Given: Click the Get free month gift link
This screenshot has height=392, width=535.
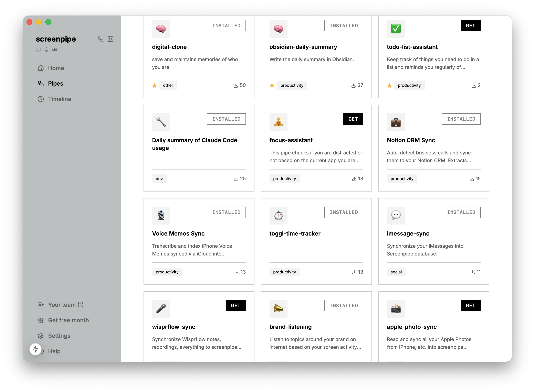Looking at the screenshot, I should click(x=68, y=320).
